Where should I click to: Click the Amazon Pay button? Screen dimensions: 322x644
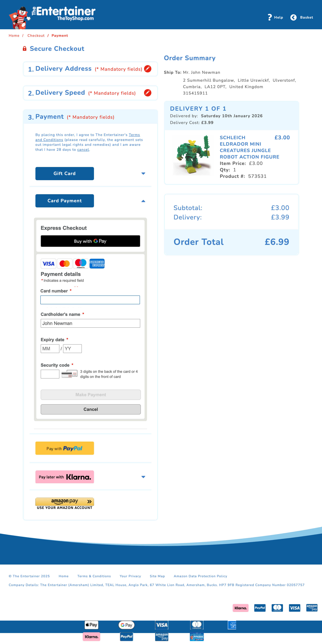pyautogui.click(x=65, y=501)
